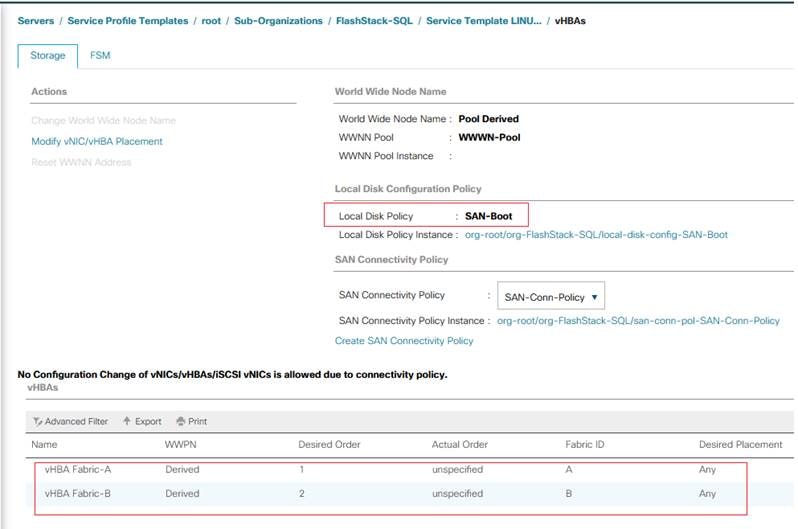Click the Export text label
The image size is (798, 529).
coord(148,422)
